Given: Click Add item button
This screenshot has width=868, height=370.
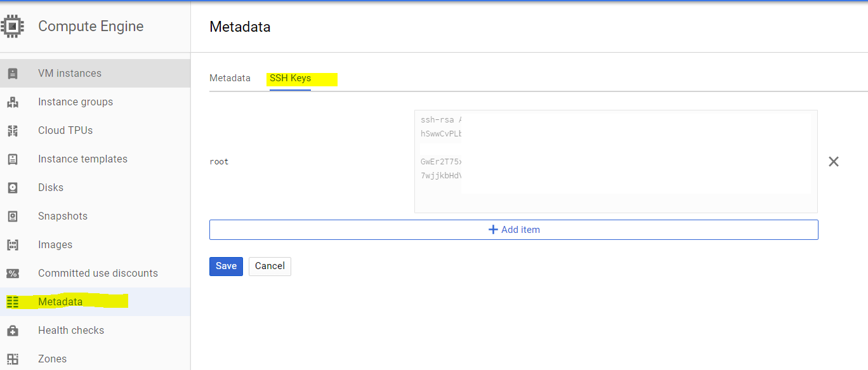Looking at the screenshot, I should 514,230.
